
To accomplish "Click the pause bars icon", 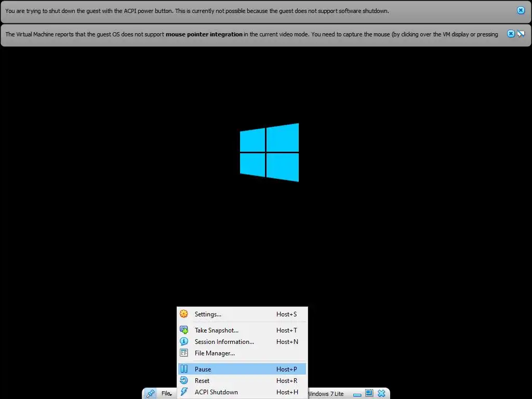I will click(184, 369).
